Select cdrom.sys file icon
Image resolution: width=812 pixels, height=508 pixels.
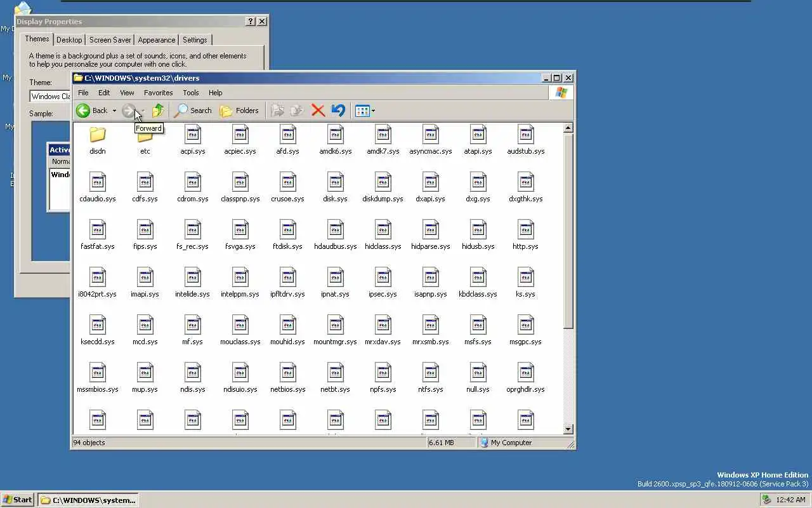click(x=193, y=182)
